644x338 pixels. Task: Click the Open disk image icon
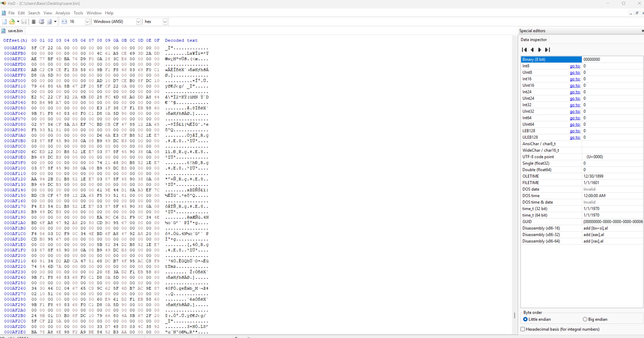point(50,21)
